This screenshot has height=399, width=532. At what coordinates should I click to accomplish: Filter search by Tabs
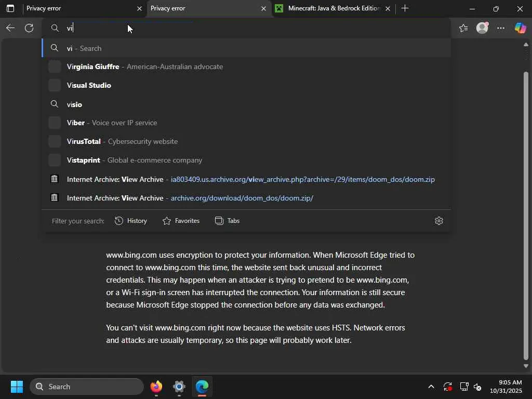[228, 221]
